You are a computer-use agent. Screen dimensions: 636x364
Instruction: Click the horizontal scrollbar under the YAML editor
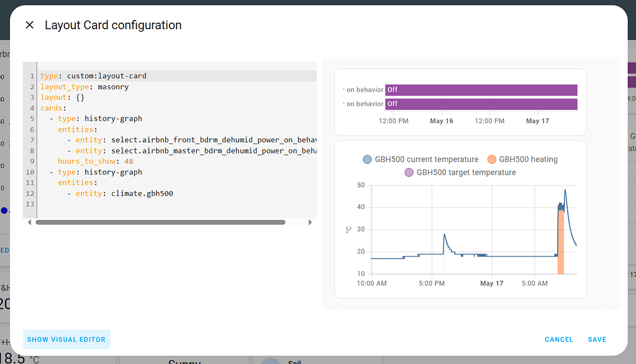coord(160,222)
